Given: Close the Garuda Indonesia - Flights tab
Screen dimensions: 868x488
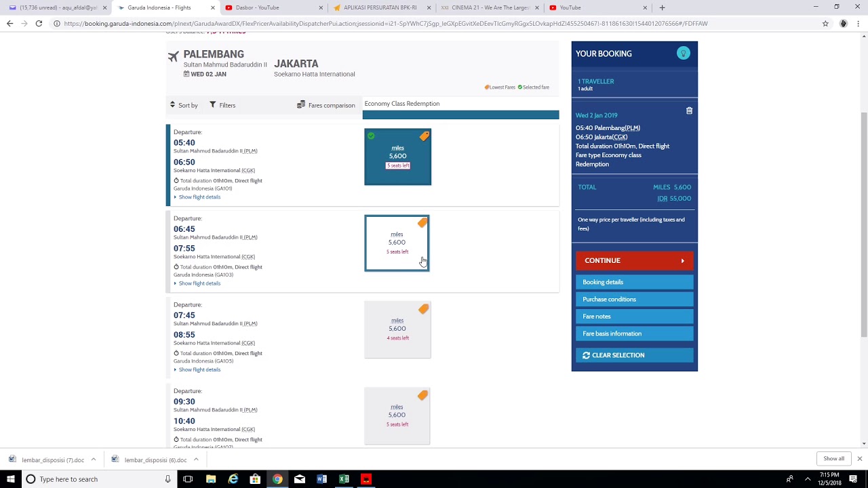Looking at the screenshot, I should [212, 7].
